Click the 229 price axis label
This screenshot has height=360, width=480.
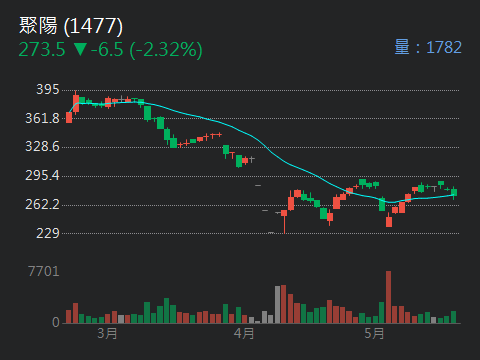click(x=48, y=233)
